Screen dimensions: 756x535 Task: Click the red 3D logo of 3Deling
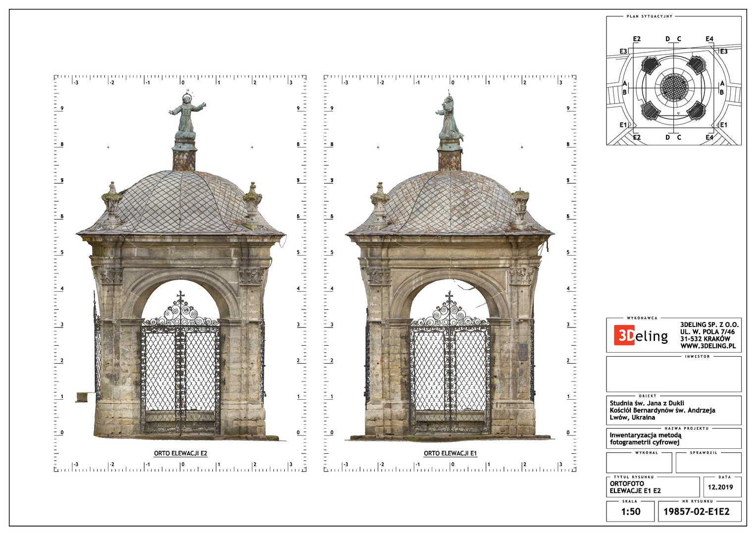[624, 335]
